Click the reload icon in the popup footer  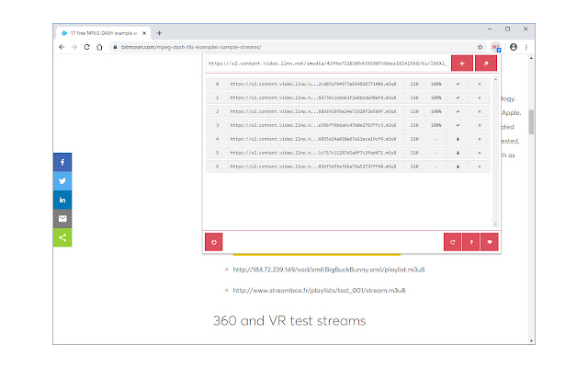pos(450,242)
